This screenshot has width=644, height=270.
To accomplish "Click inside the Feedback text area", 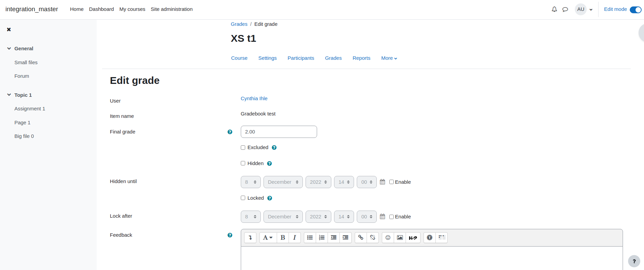I will [432, 258].
